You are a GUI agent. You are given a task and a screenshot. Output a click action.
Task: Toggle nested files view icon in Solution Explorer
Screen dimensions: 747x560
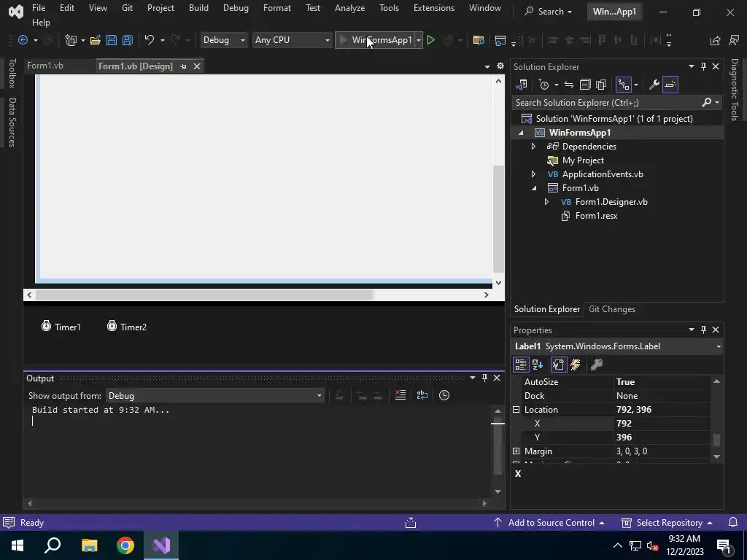[624, 85]
